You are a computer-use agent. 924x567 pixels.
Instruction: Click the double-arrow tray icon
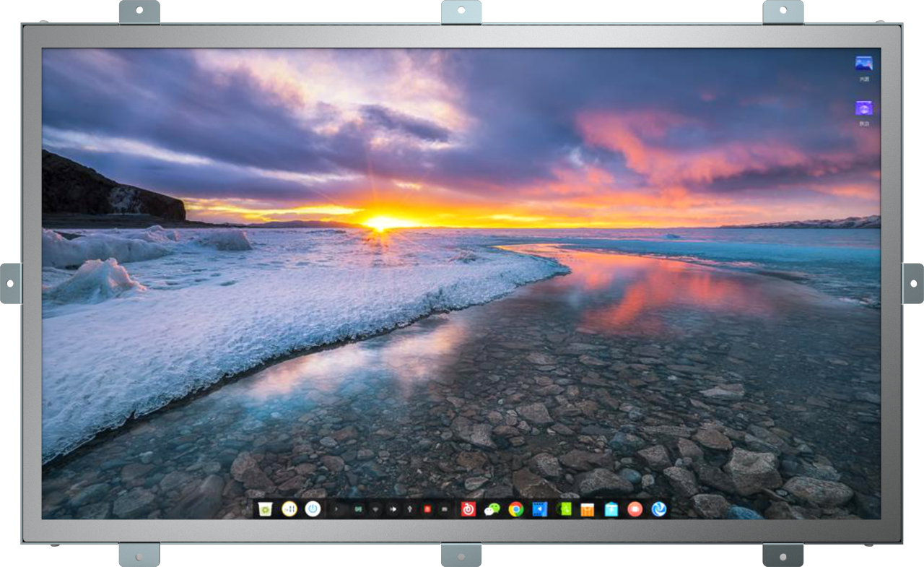(393, 510)
